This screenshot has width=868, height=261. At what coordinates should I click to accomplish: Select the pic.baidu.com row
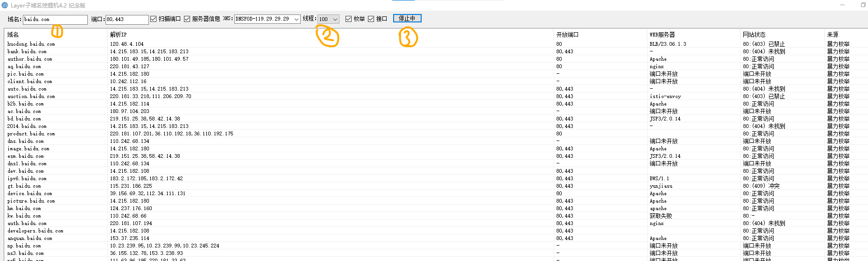click(436, 74)
